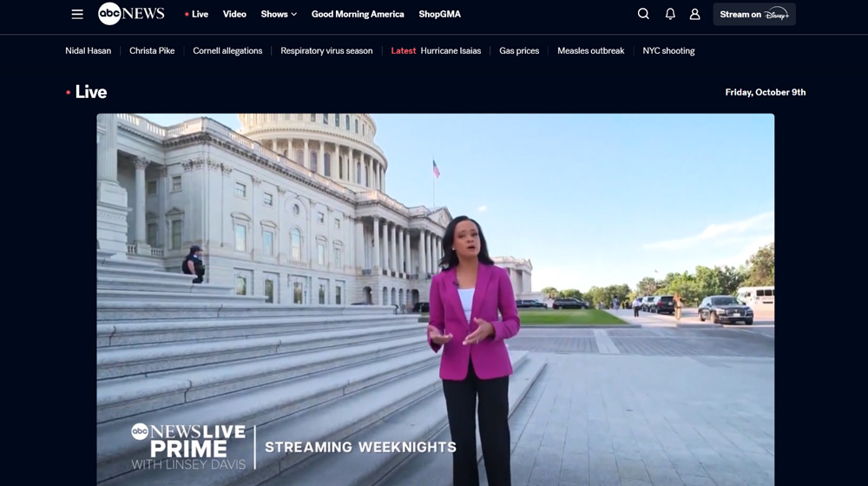The width and height of the screenshot is (868, 486).
Task: Open the Gas prices topic
Action: [x=519, y=51]
